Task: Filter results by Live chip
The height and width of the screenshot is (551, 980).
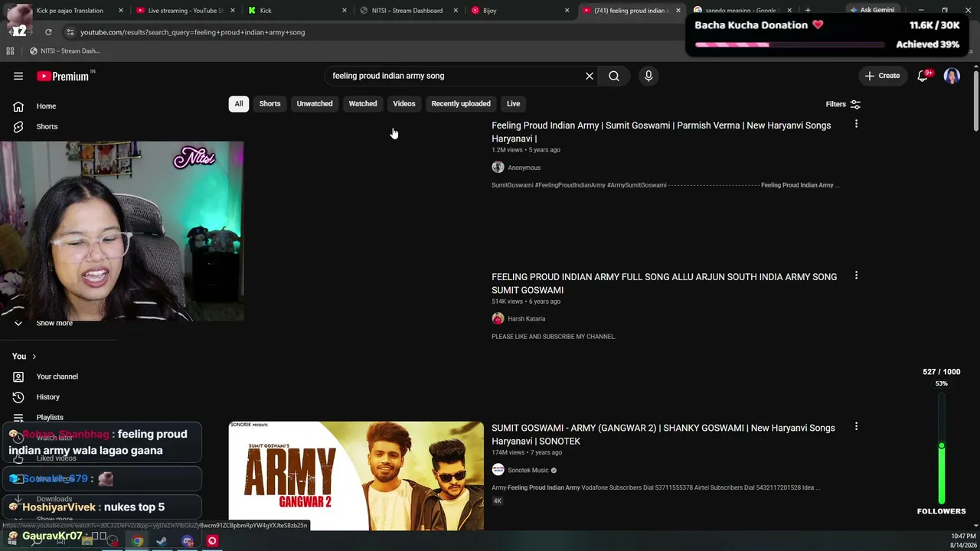Action: [x=513, y=104]
